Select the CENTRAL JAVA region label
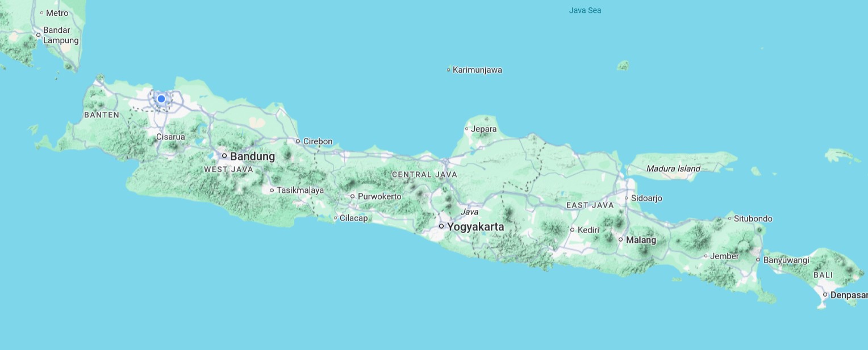The width and height of the screenshot is (868, 350). point(424,174)
